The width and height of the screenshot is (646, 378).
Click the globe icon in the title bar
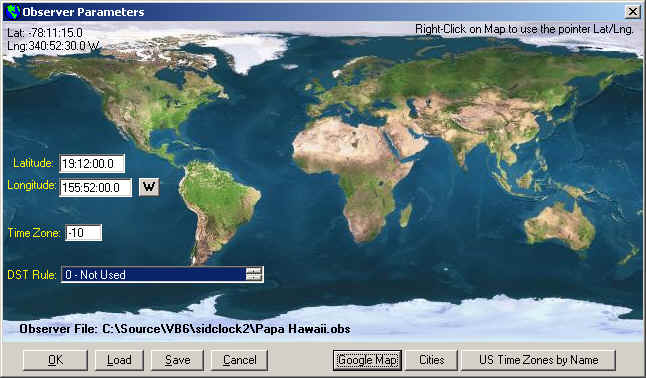pos(13,12)
